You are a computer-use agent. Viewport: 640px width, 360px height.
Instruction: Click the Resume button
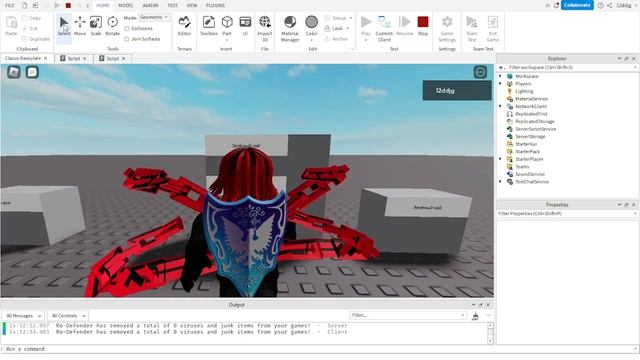[x=404, y=25]
